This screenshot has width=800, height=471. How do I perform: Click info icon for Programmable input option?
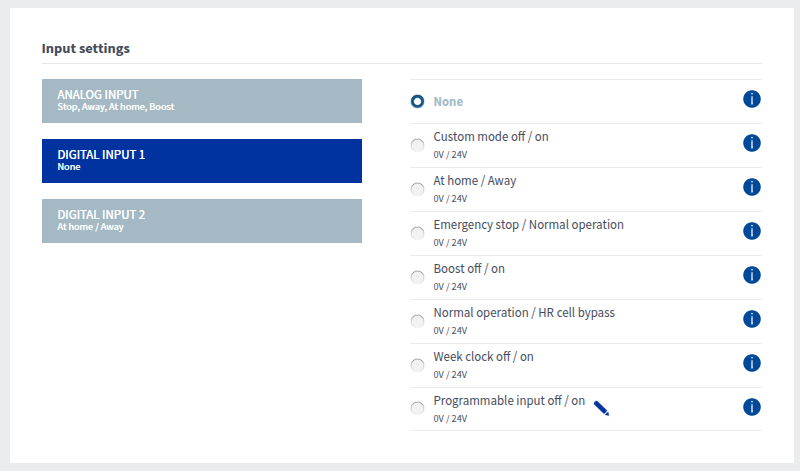click(x=752, y=407)
